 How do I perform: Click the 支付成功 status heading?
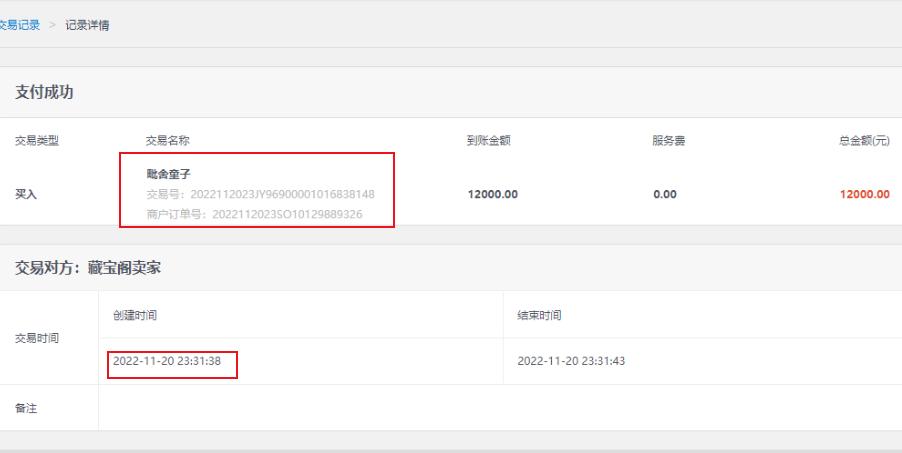click(44, 93)
